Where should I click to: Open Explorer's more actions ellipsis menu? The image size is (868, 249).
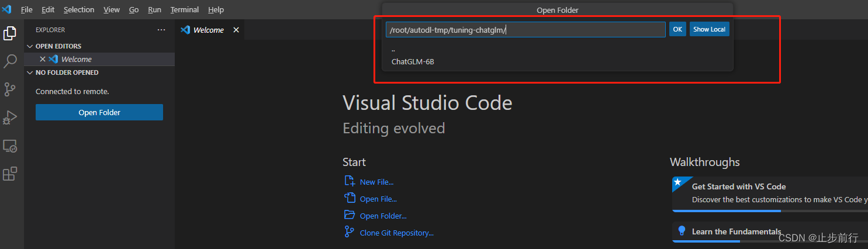(x=161, y=29)
